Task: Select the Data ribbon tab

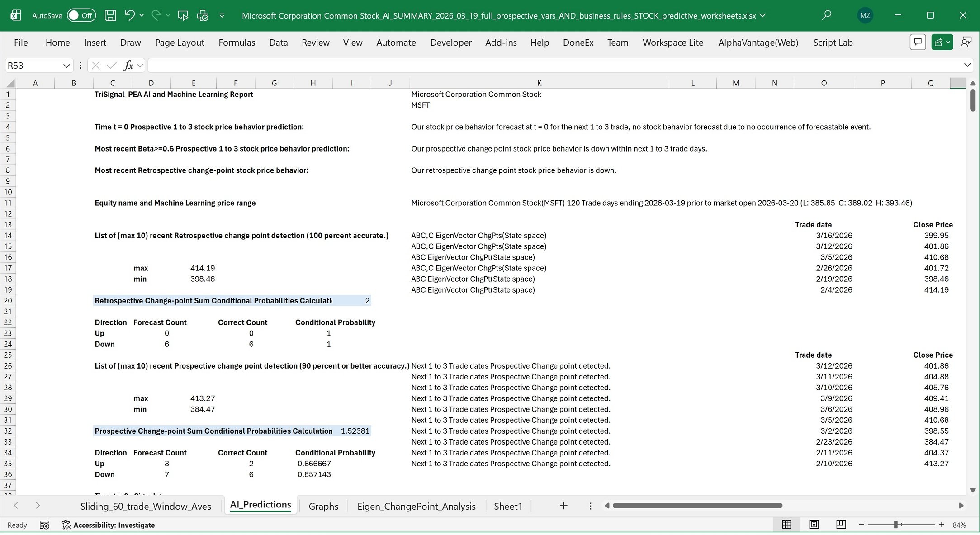Action: point(279,43)
